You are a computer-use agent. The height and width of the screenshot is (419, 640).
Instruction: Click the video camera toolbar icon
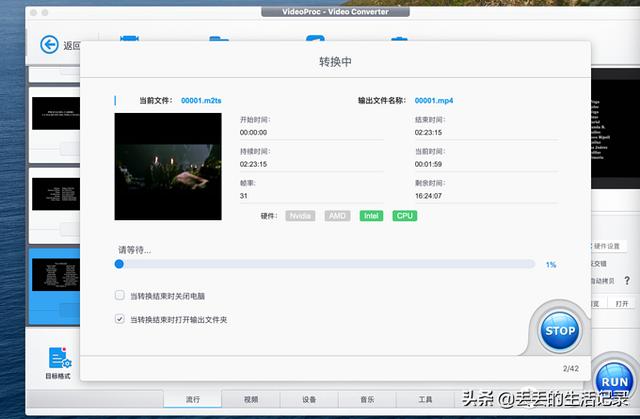pos(129,38)
